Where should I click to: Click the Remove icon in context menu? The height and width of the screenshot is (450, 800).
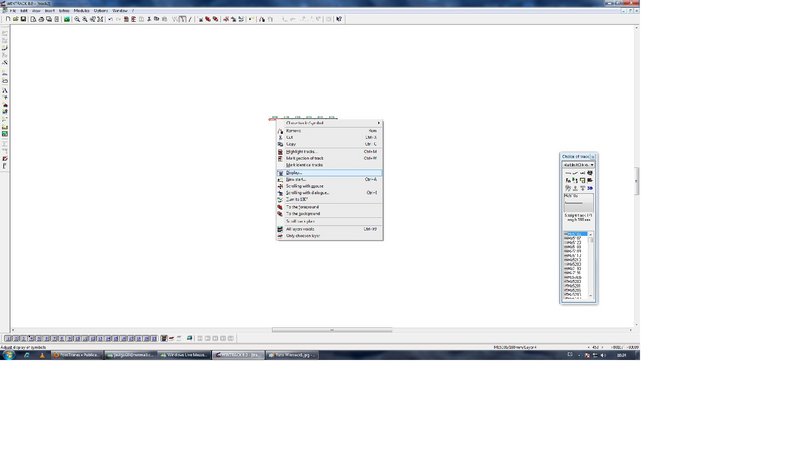(280, 131)
